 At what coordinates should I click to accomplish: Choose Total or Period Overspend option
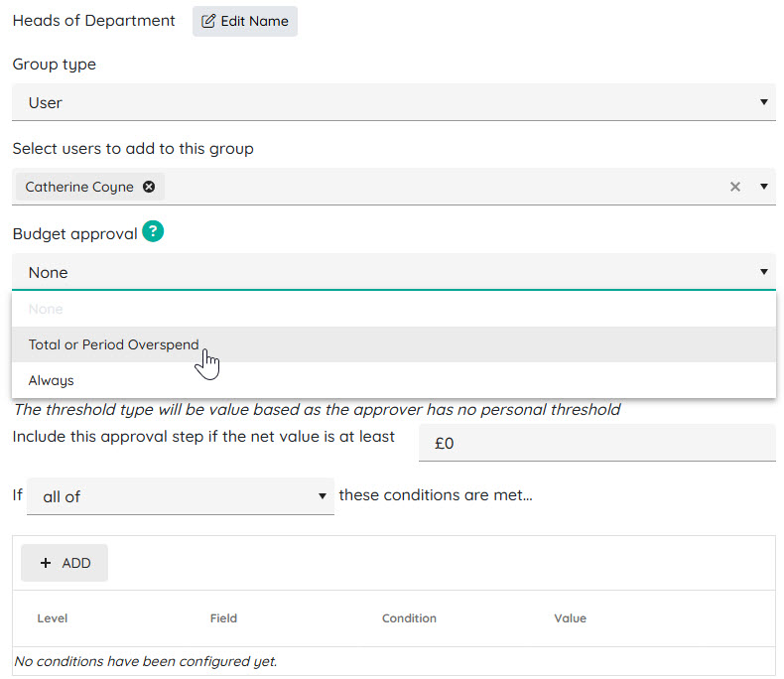(x=394, y=344)
